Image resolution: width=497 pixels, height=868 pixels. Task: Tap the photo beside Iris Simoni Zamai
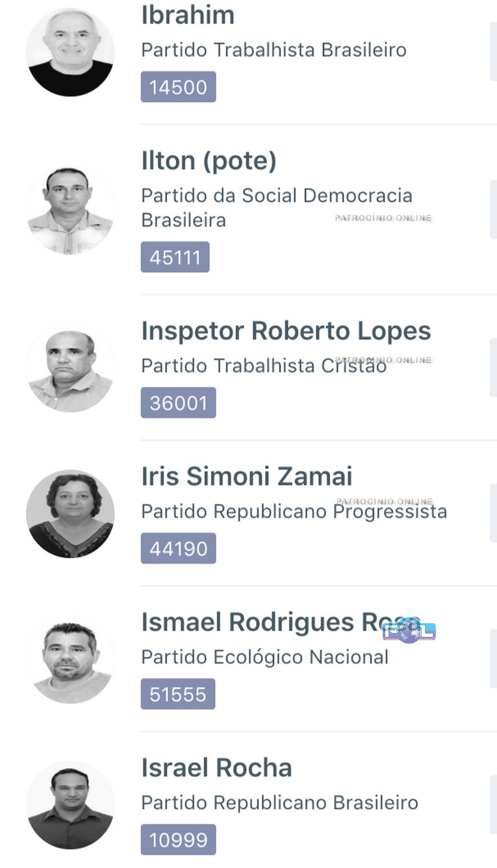click(70, 514)
